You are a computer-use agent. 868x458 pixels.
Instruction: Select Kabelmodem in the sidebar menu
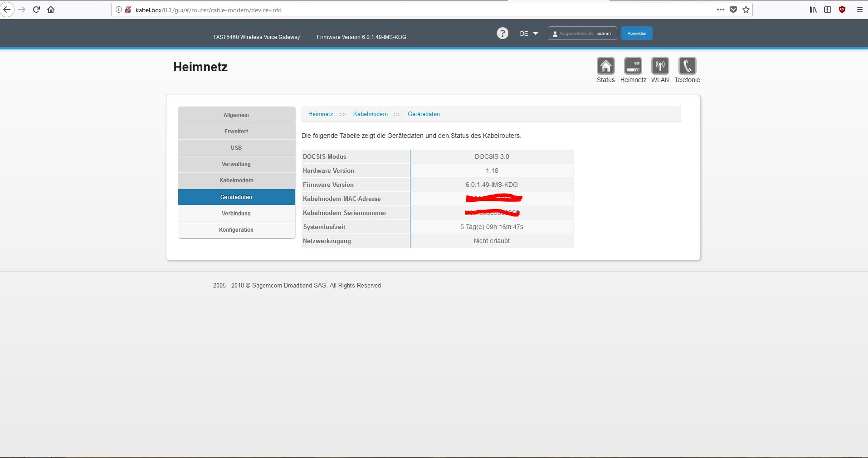236,180
